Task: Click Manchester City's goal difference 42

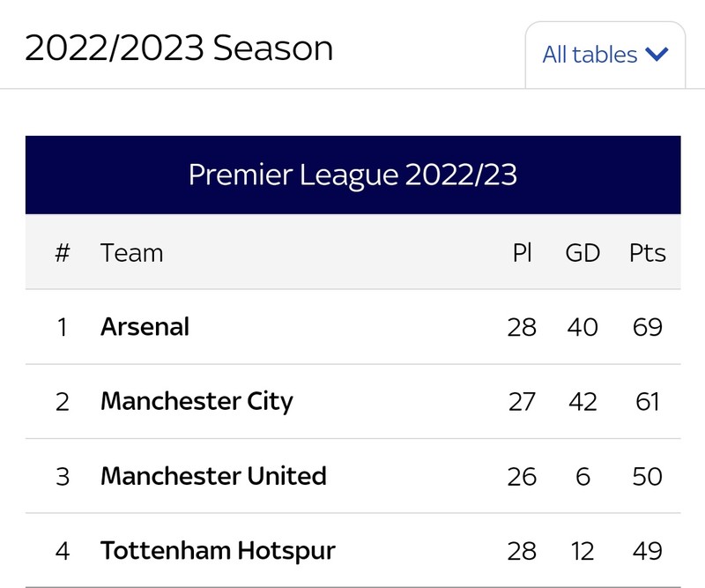Action: click(x=583, y=402)
